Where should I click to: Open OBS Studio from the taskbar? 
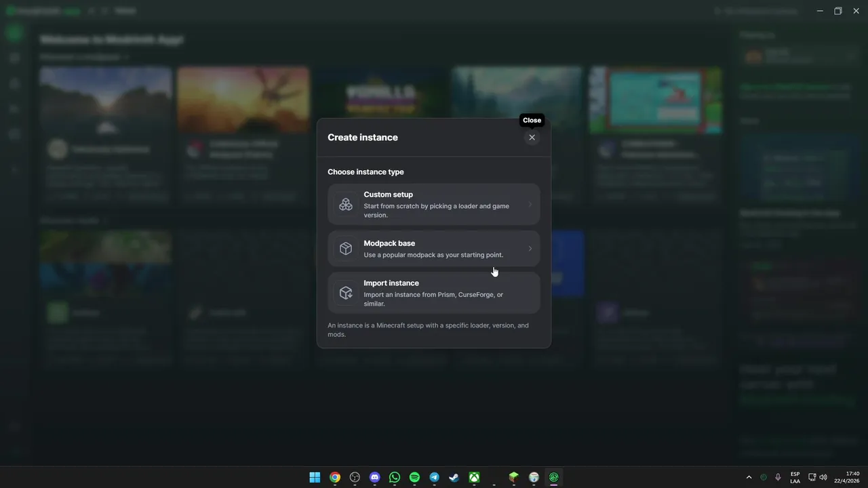tap(355, 477)
